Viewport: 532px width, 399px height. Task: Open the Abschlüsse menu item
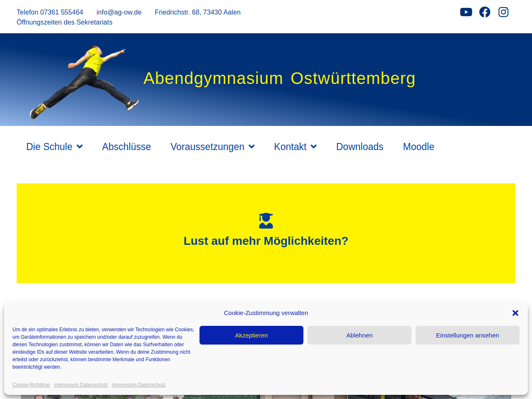coord(126,147)
